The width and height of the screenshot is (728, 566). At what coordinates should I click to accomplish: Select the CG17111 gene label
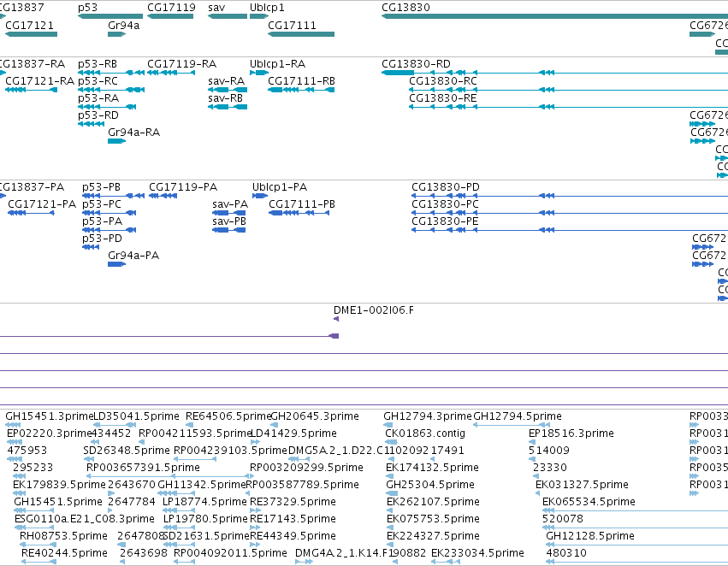[292, 25]
